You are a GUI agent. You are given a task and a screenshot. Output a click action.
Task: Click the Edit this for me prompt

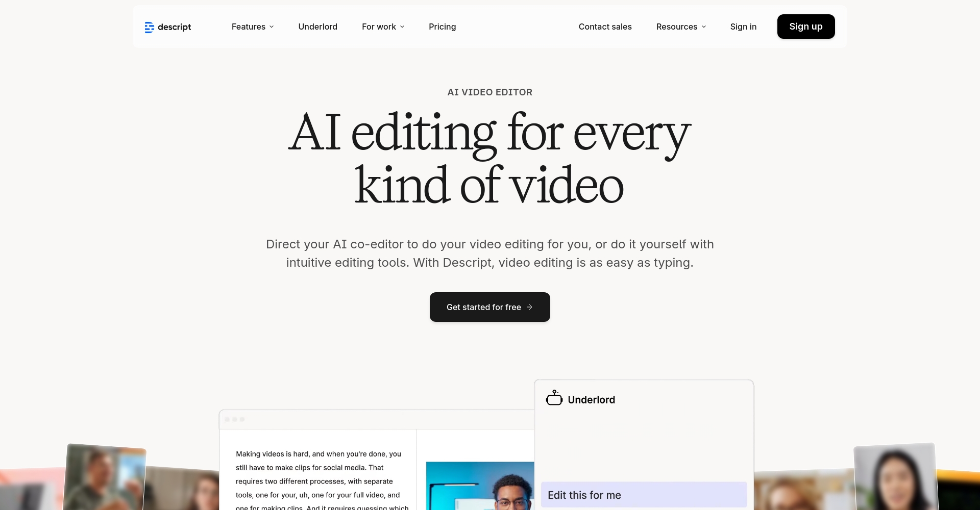643,495
